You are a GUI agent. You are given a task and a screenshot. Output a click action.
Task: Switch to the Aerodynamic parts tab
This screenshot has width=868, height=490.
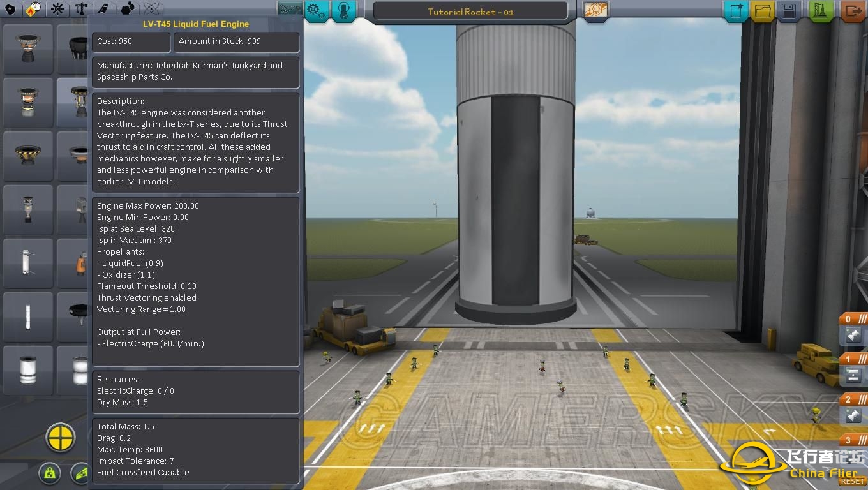(103, 9)
